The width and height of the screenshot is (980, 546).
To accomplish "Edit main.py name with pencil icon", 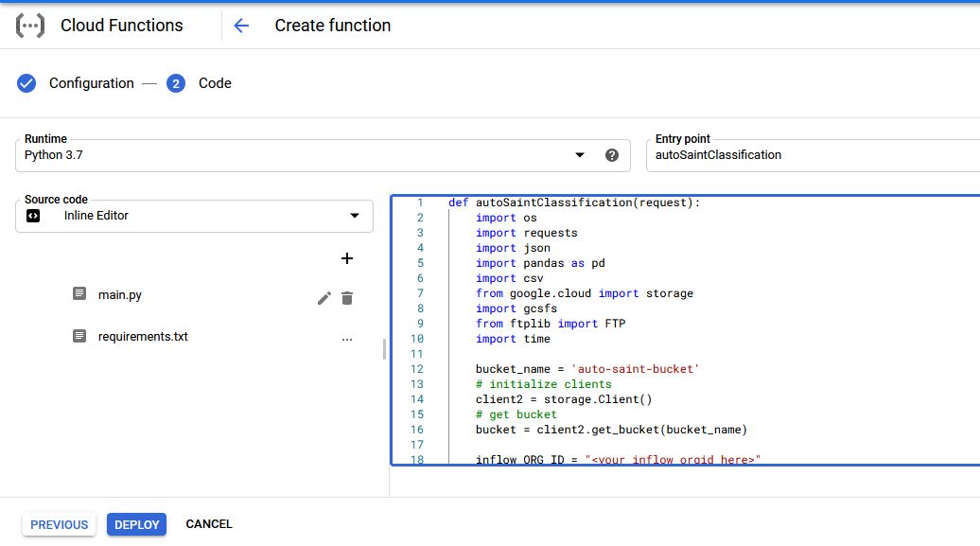I will click(x=324, y=298).
